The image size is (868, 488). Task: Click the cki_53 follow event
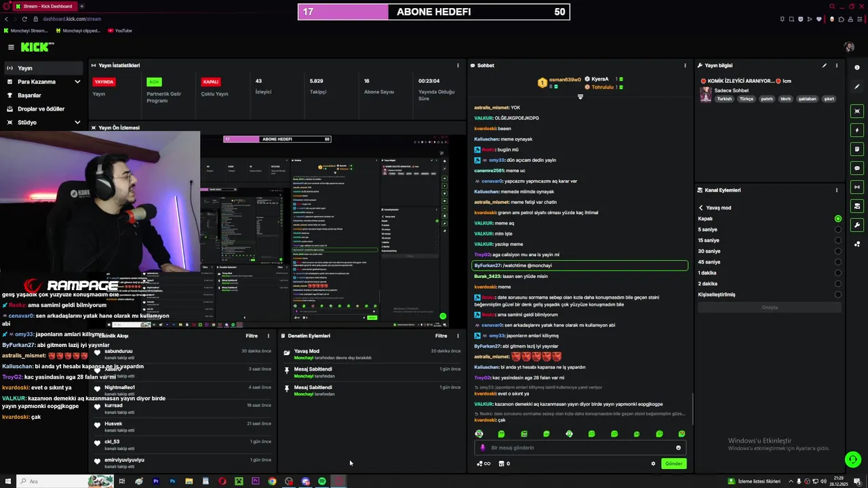click(182, 445)
